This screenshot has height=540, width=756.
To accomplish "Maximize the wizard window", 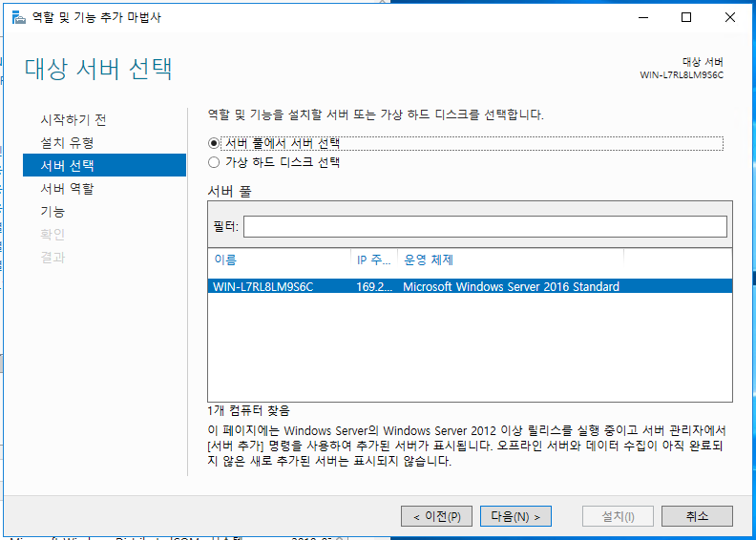I will pyautogui.click(x=686, y=18).
